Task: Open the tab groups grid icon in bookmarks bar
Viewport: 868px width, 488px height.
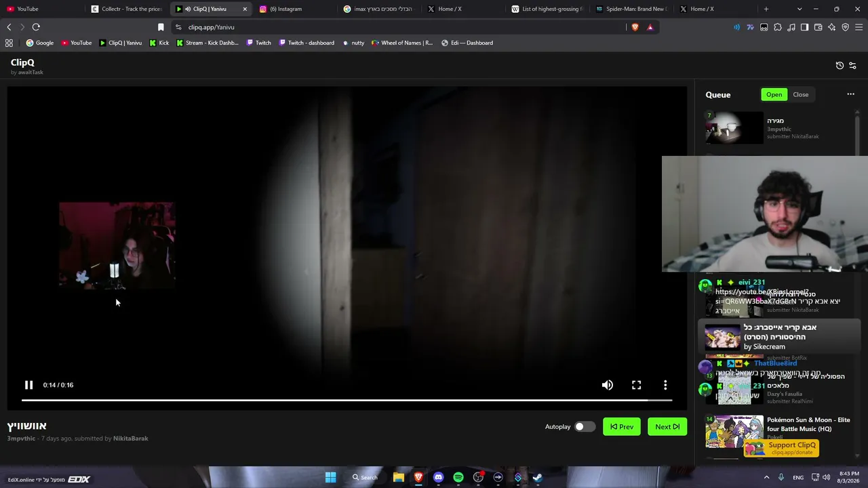Action: pos(9,43)
